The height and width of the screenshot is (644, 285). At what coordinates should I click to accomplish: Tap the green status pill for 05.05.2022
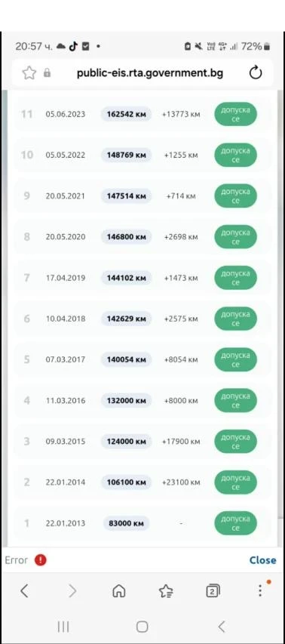coord(235,156)
